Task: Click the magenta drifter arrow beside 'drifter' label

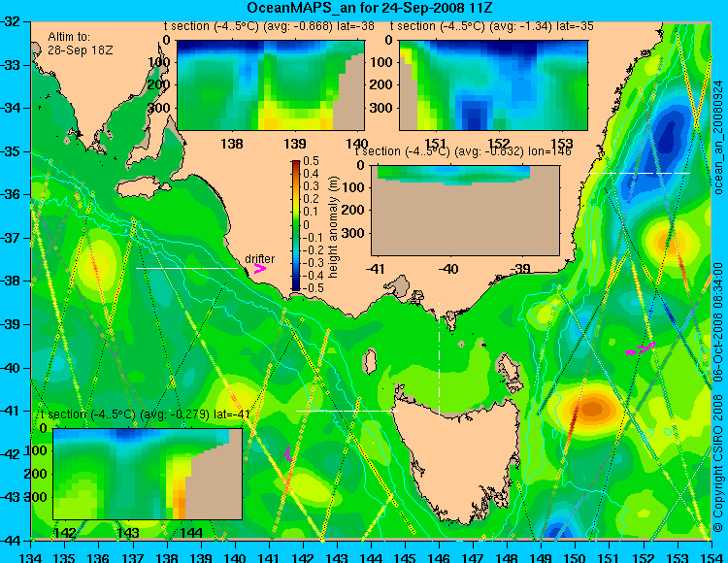Action: (259, 268)
